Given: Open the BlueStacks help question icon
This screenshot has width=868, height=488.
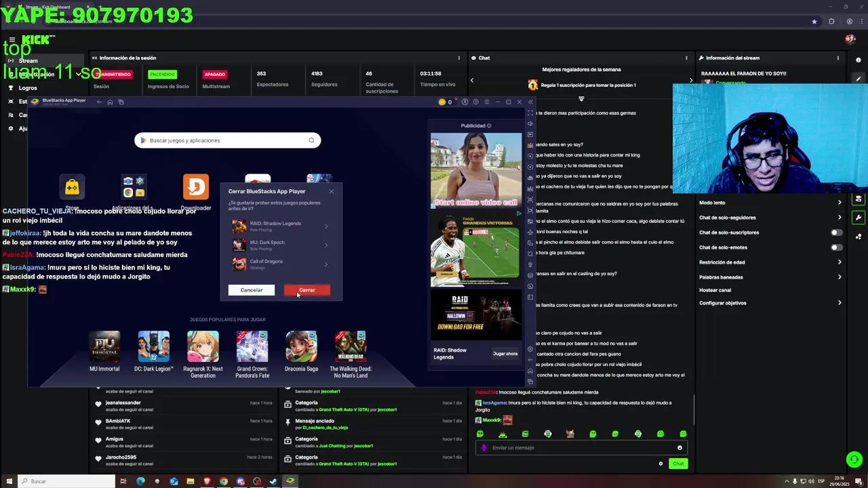Looking at the screenshot, I should pyautogui.click(x=475, y=102).
